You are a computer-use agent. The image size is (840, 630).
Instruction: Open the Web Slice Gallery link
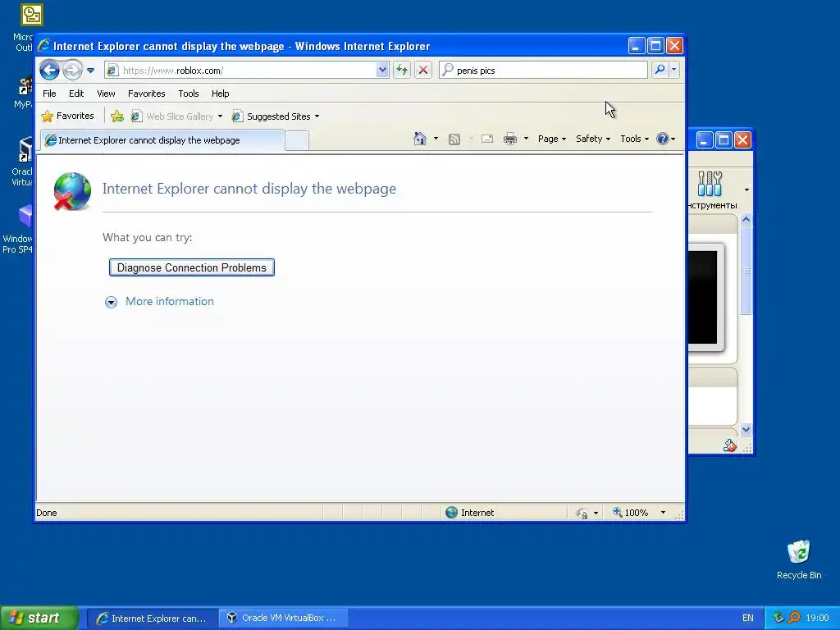point(172,116)
